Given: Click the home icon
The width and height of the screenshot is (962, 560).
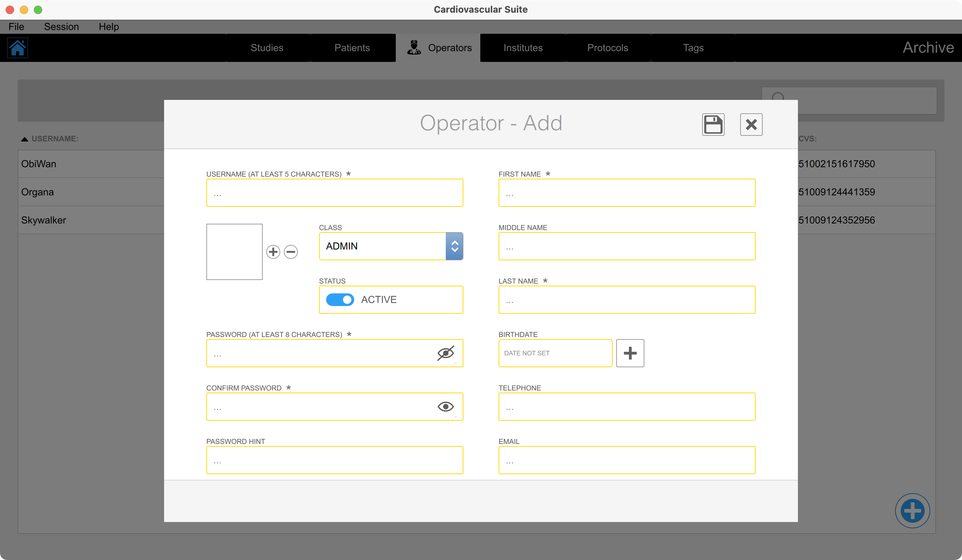Looking at the screenshot, I should click(x=18, y=48).
